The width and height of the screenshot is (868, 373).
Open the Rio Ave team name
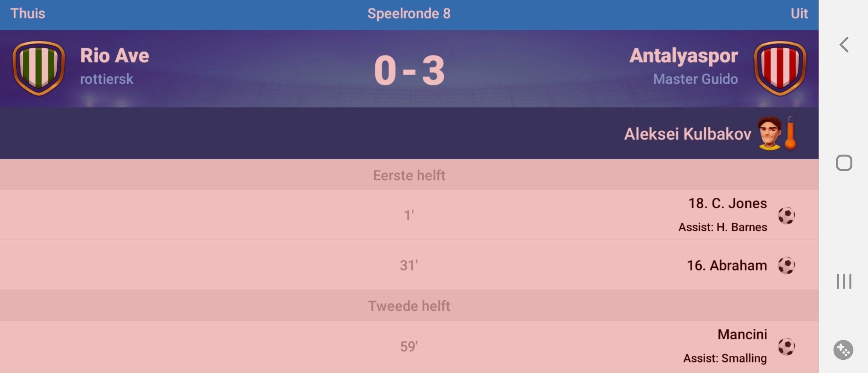(x=115, y=55)
